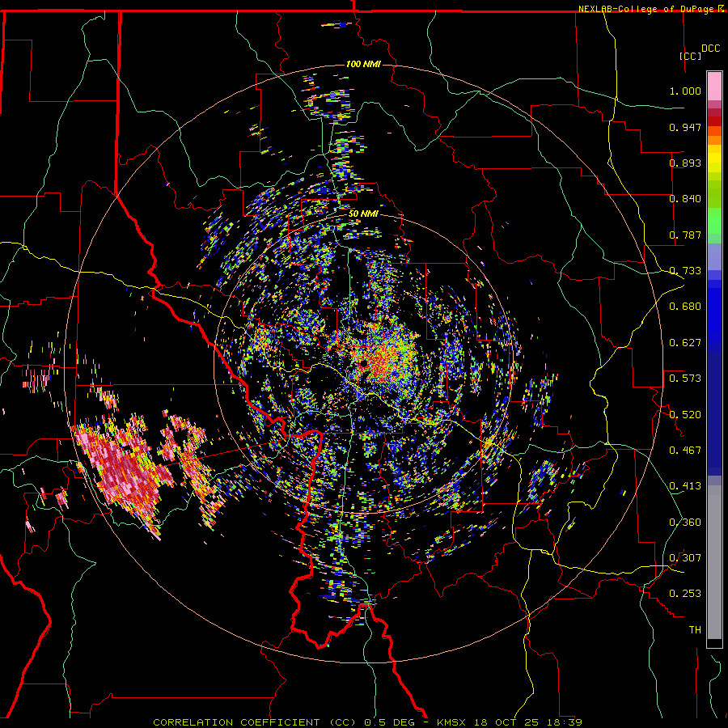Click the radar site center black dot
Screen dimensions: 728x728
pyautogui.click(x=363, y=362)
